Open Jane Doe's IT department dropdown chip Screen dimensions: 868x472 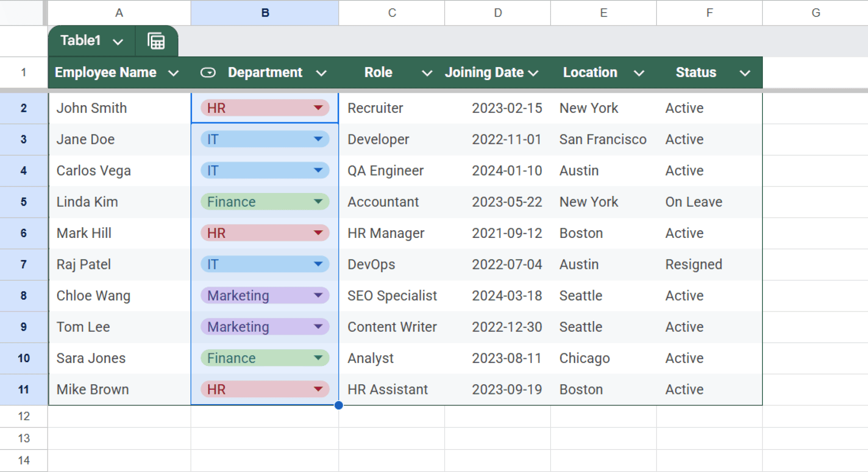coord(318,139)
